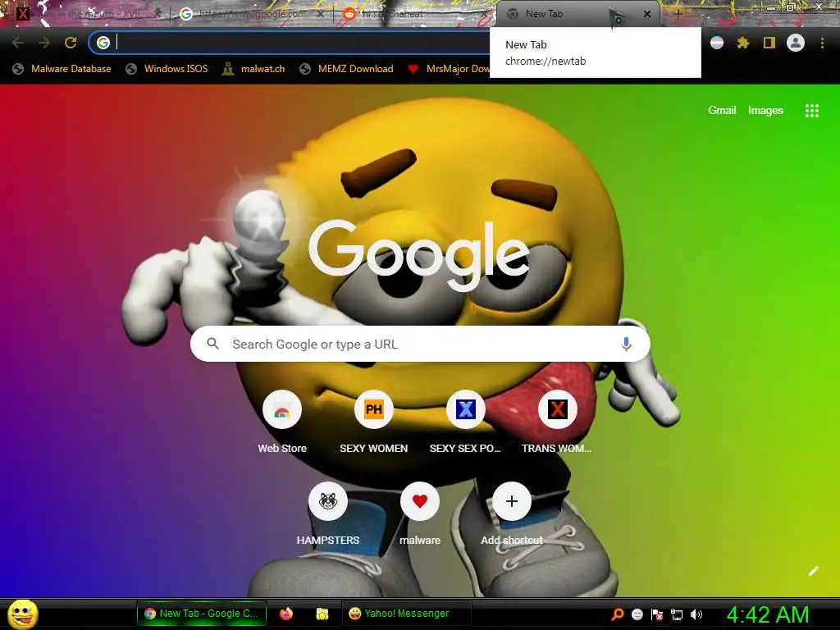Click the Search Google or type a URL box
The image size is (840, 630).
point(420,344)
